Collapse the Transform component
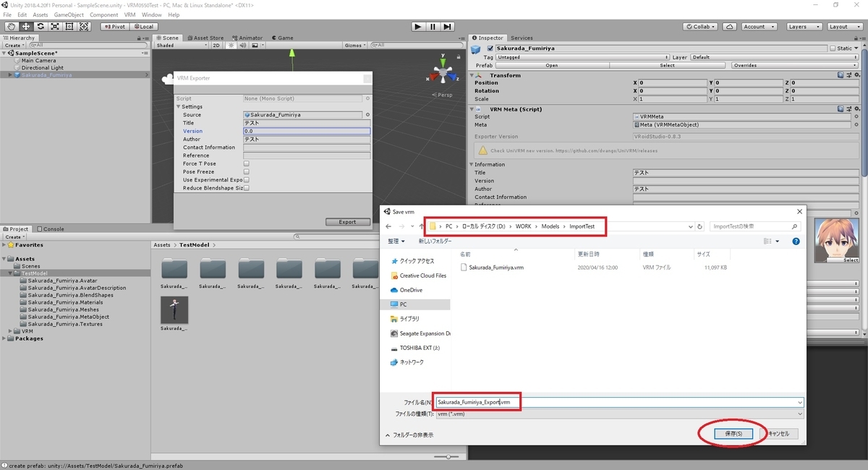 coord(473,75)
